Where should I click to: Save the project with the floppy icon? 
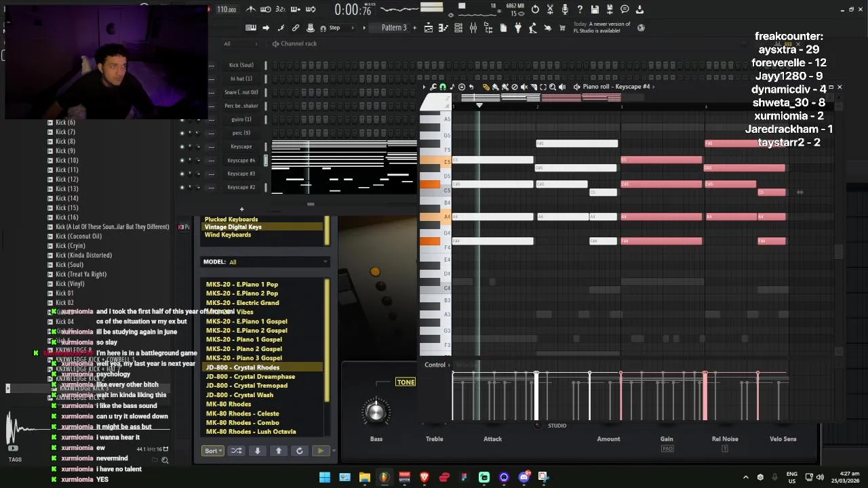(x=595, y=9)
